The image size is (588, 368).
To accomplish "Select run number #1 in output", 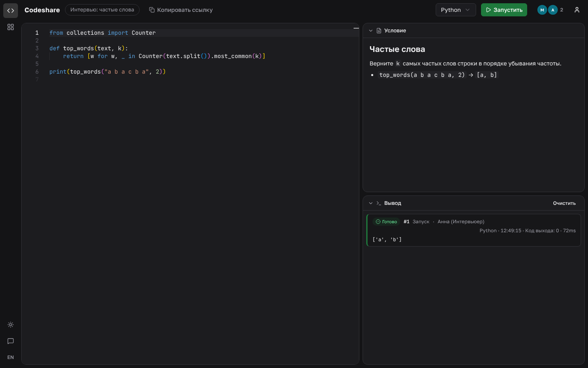I will 406,222.
